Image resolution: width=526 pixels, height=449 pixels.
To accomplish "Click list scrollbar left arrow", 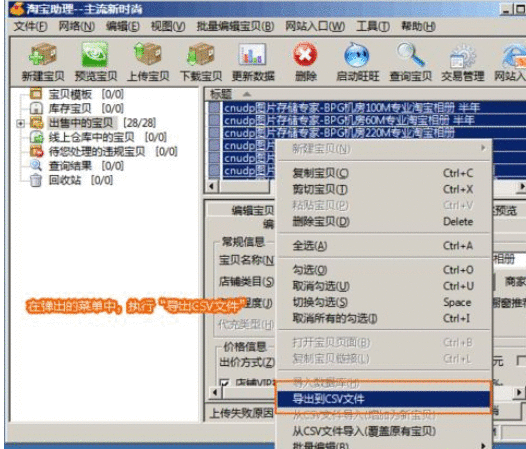I will [212, 186].
